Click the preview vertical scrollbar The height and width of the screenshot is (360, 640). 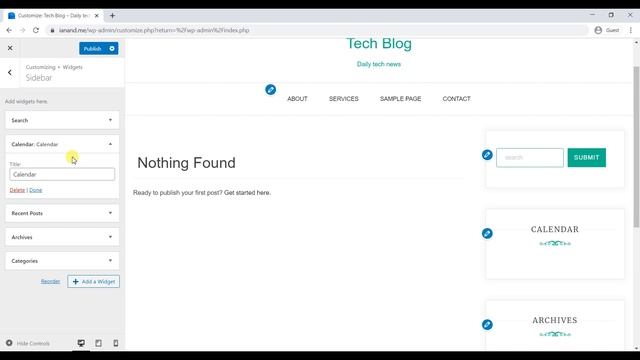636,147
